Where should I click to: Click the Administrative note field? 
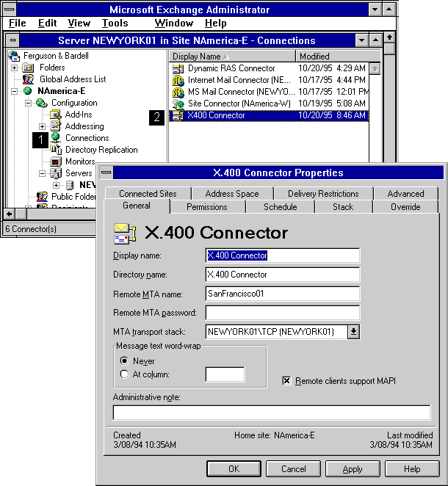click(272, 413)
